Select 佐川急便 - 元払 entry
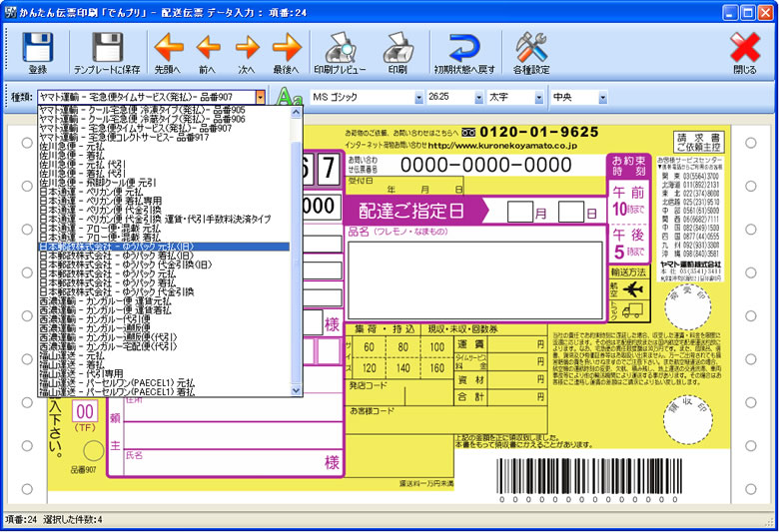779x532 pixels. tap(164, 147)
